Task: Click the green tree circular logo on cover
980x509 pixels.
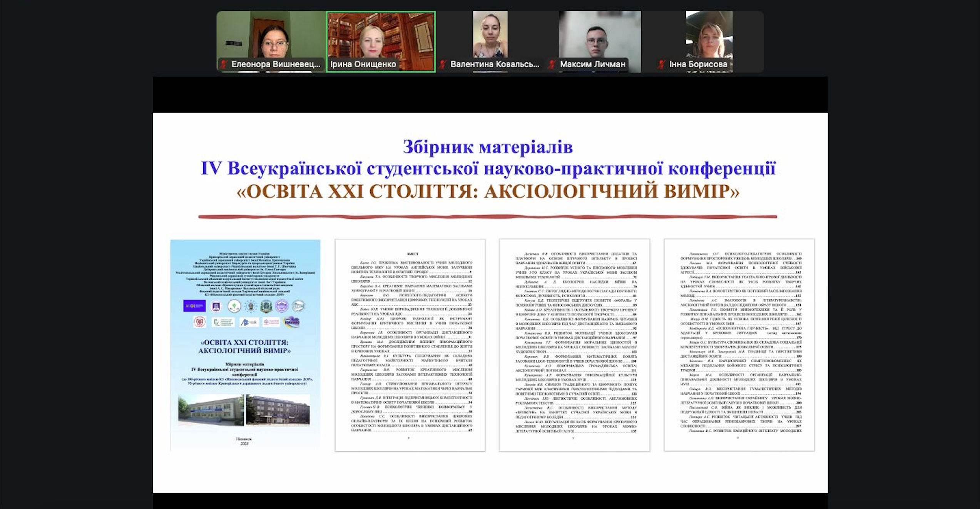Action: (234, 306)
